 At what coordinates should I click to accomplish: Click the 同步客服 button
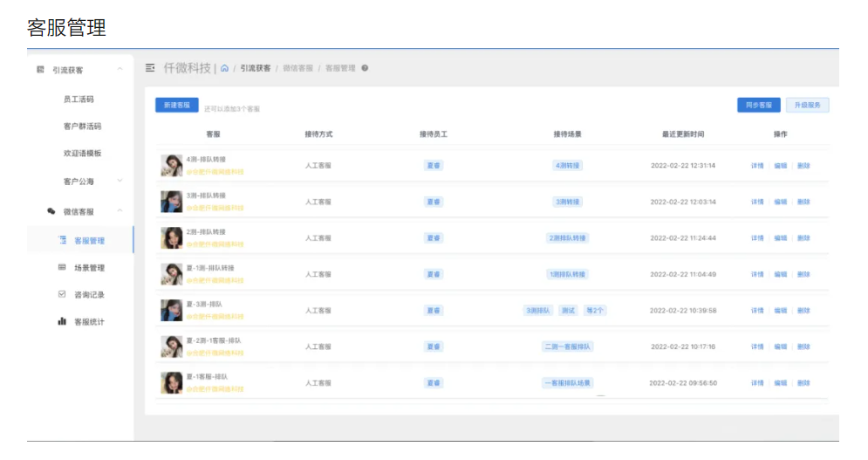click(x=758, y=105)
